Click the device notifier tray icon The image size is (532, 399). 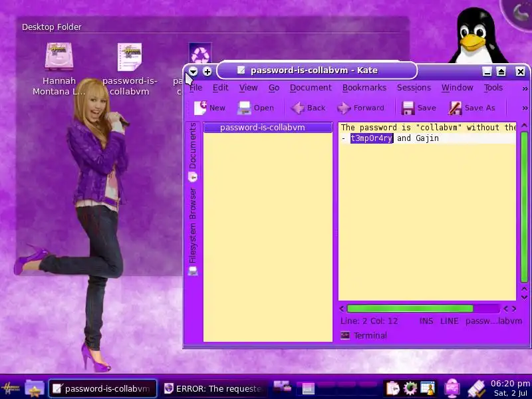[x=476, y=388]
